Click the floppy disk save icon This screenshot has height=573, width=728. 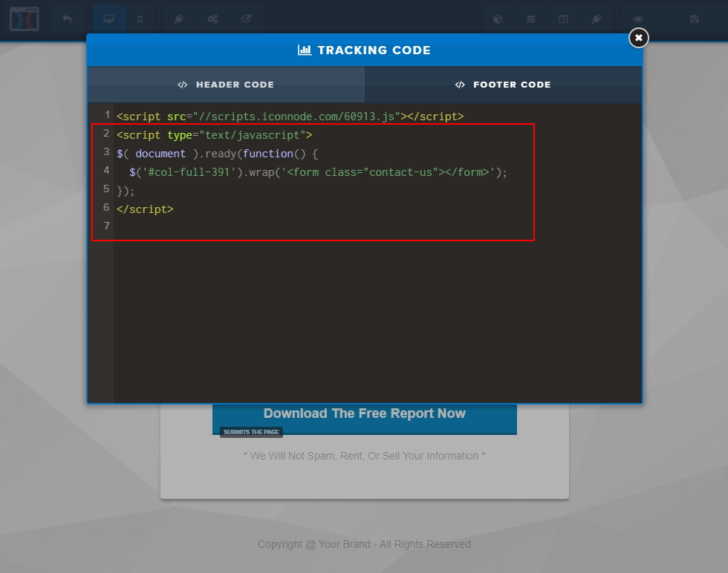[x=694, y=19]
